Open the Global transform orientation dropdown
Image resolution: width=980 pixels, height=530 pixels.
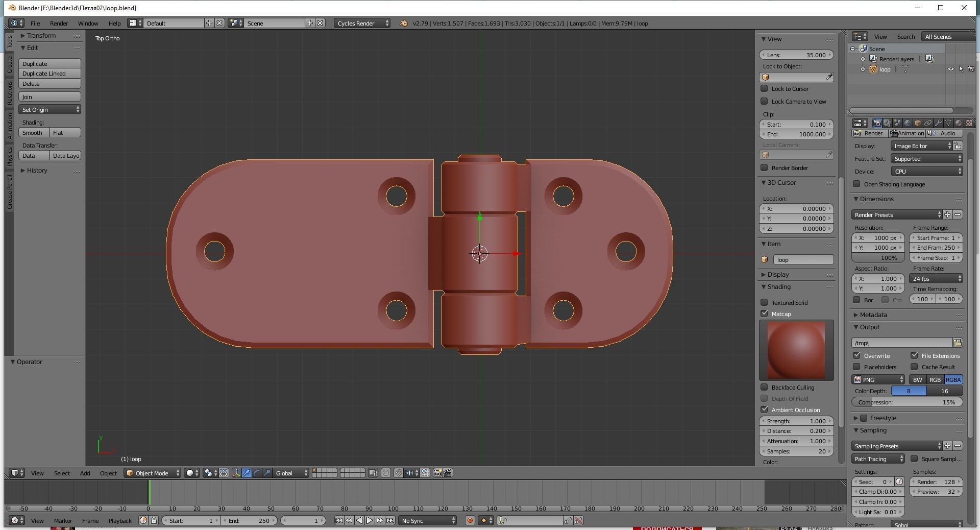point(291,473)
